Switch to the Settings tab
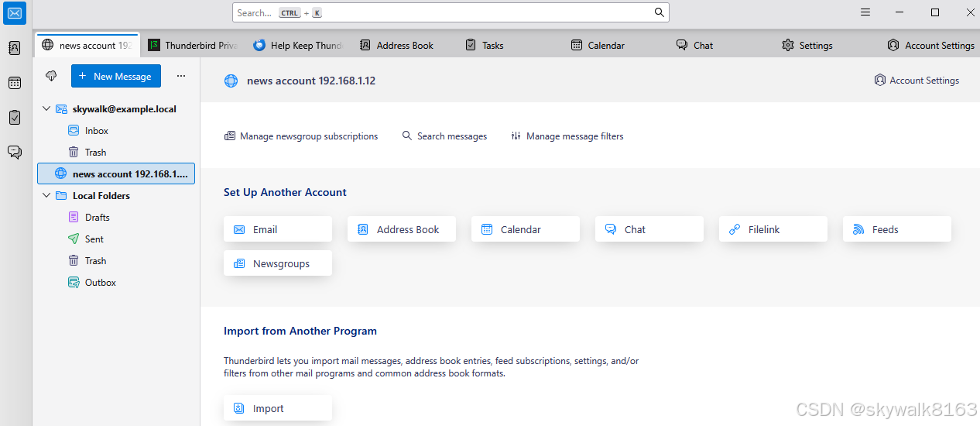980x426 pixels. pyautogui.click(x=825, y=45)
